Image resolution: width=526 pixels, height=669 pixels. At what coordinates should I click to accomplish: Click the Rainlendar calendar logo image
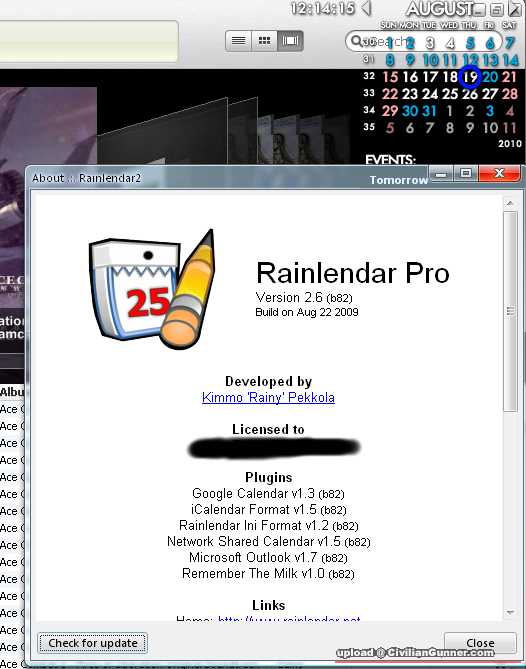tap(151, 289)
